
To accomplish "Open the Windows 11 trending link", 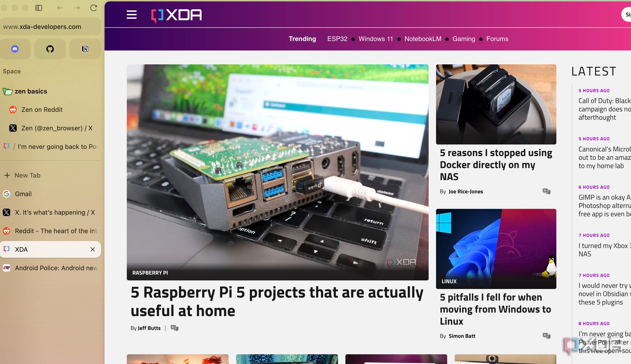I will 376,39.
